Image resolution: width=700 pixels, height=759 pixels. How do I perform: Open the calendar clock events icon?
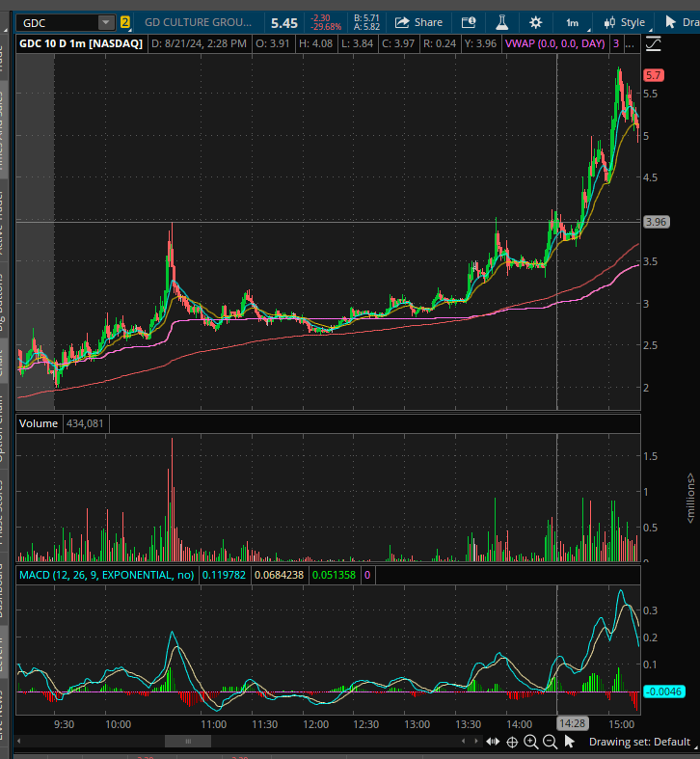coord(469,23)
